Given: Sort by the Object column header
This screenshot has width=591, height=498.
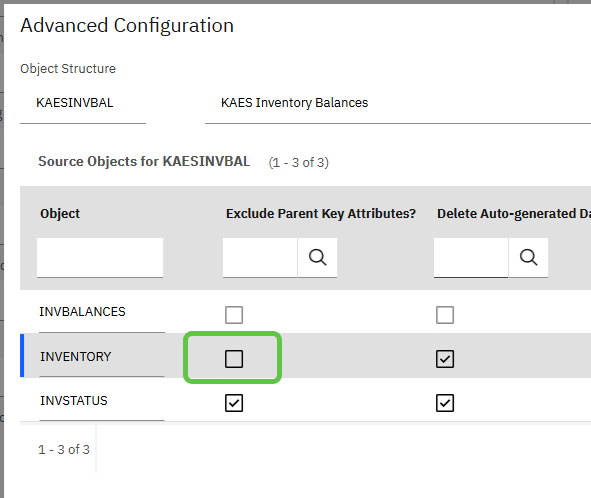Looking at the screenshot, I should (60, 214).
